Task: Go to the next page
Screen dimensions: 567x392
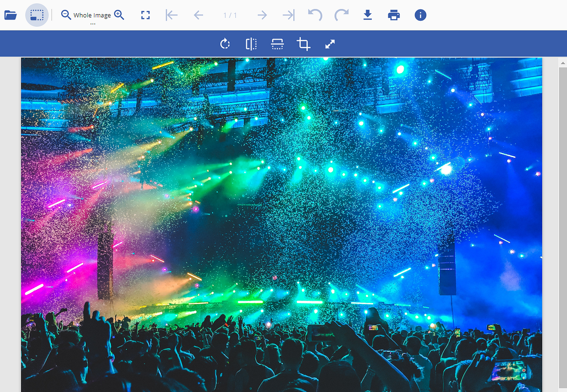Action: pyautogui.click(x=262, y=15)
